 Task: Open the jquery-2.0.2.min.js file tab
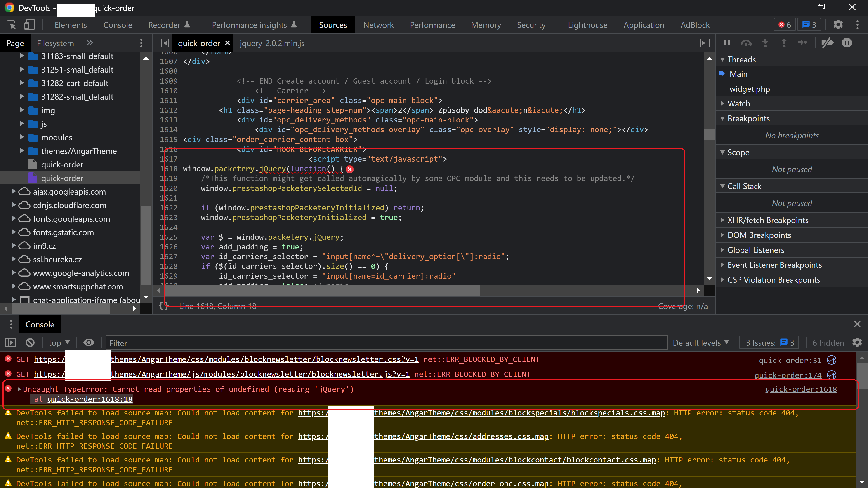tap(272, 43)
